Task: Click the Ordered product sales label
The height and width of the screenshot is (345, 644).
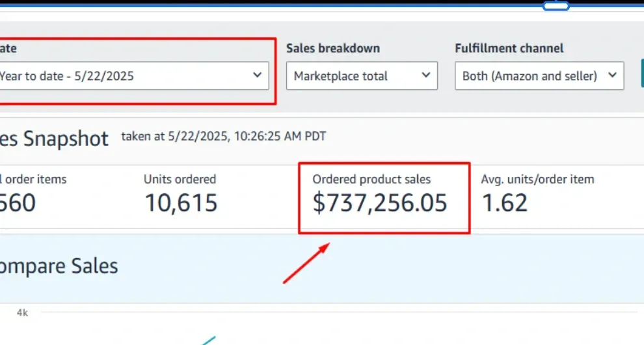Action: [371, 179]
